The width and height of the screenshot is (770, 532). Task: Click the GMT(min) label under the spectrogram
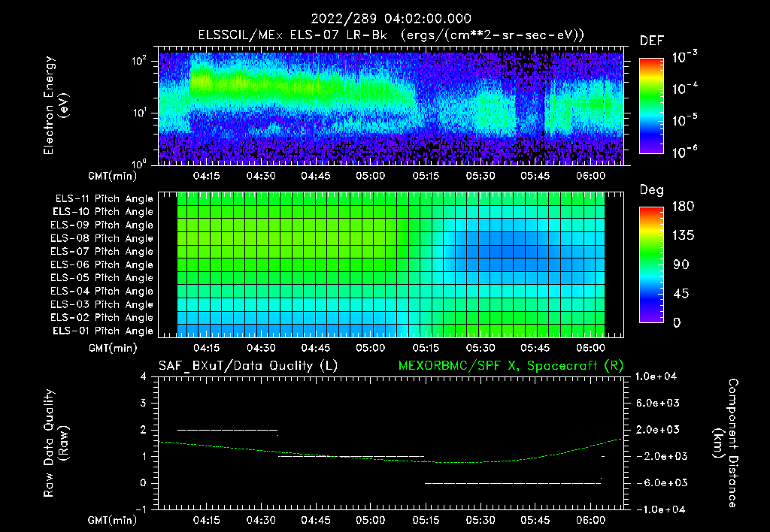click(113, 176)
